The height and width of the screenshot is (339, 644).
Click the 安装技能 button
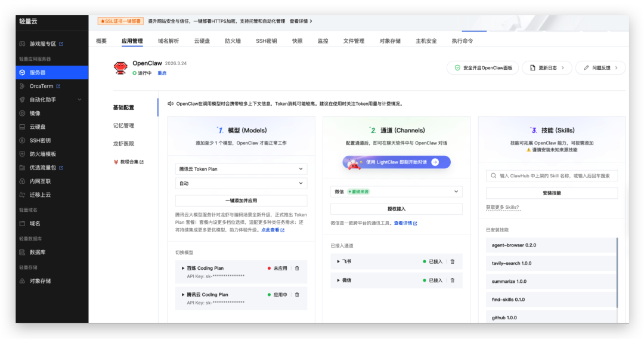pyautogui.click(x=552, y=193)
